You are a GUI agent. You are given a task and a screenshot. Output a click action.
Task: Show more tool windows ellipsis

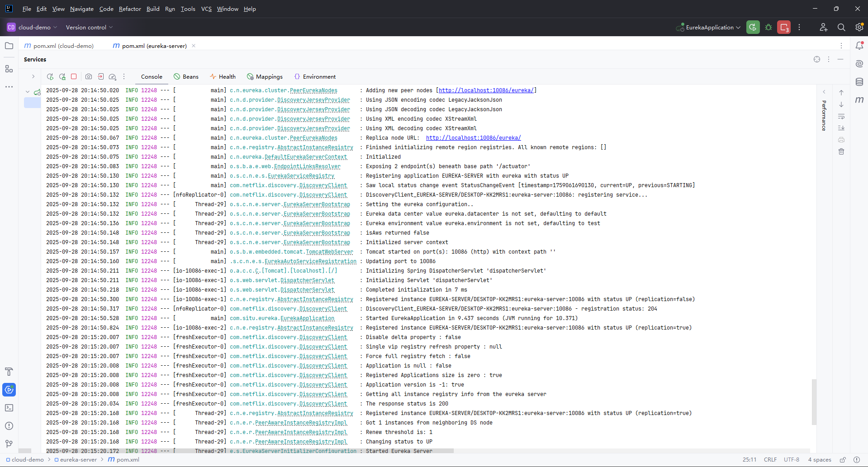[9, 87]
